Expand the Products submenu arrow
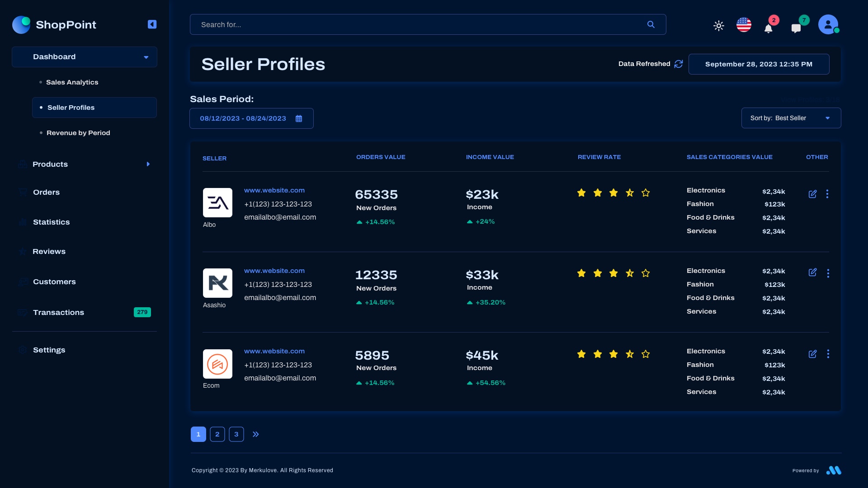868x488 pixels. (x=148, y=164)
